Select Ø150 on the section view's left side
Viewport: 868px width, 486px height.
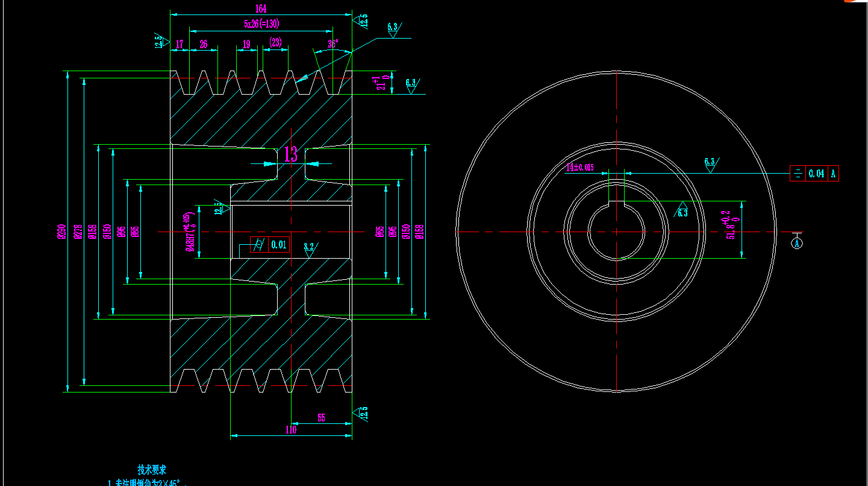click(x=107, y=232)
